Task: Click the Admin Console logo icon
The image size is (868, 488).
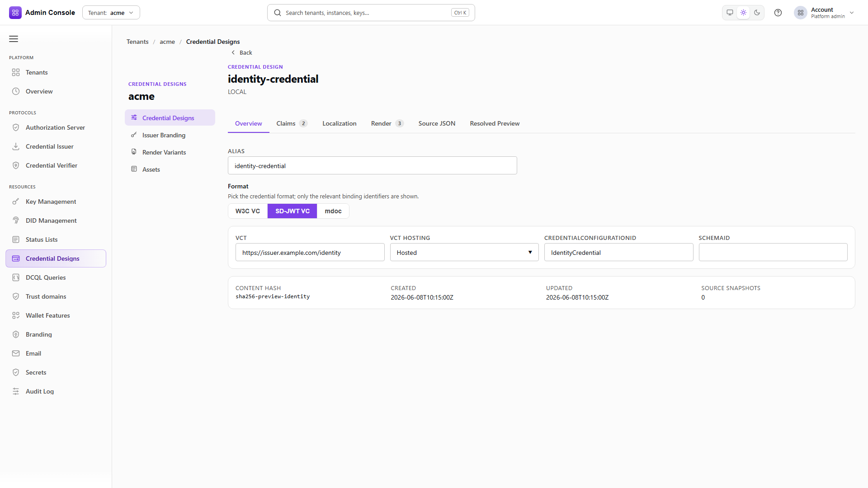Action: pyautogui.click(x=15, y=13)
